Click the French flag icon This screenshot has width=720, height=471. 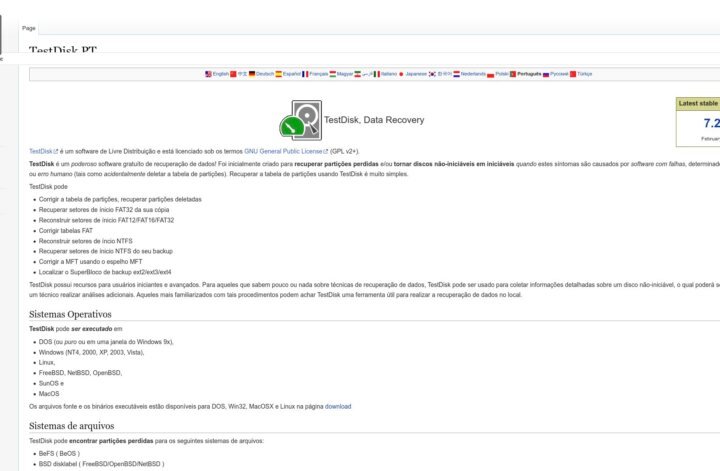pyautogui.click(x=305, y=74)
